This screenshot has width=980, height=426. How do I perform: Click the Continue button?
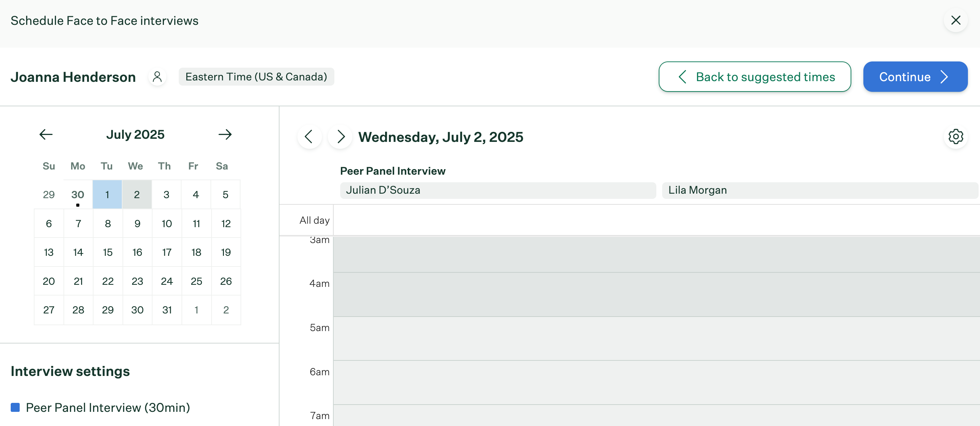point(915,77)
